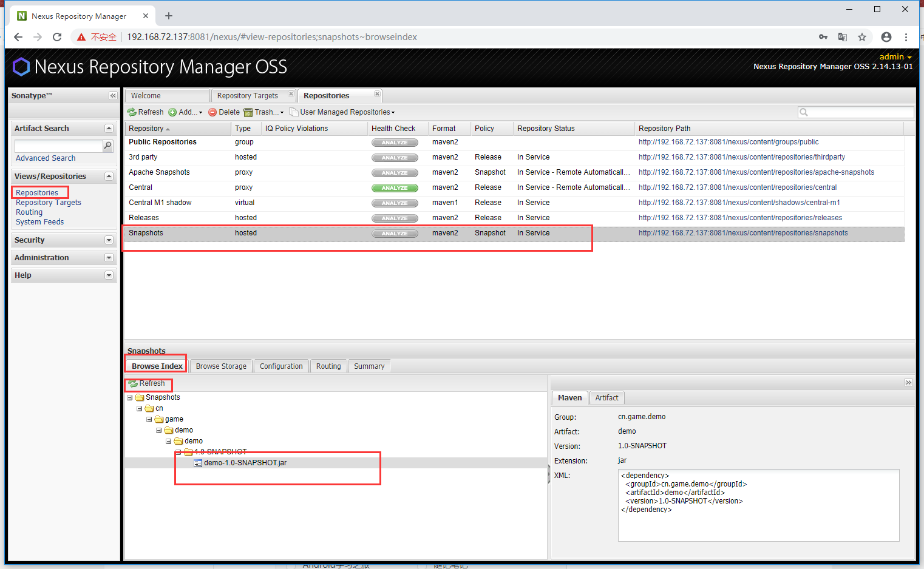Collapse the artifact details panel arrow
Screen dimensions: 924x569
[x=908, y=383]
